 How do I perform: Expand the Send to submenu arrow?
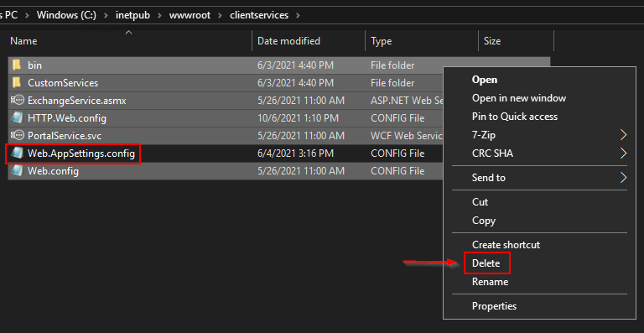pos(624,177)
